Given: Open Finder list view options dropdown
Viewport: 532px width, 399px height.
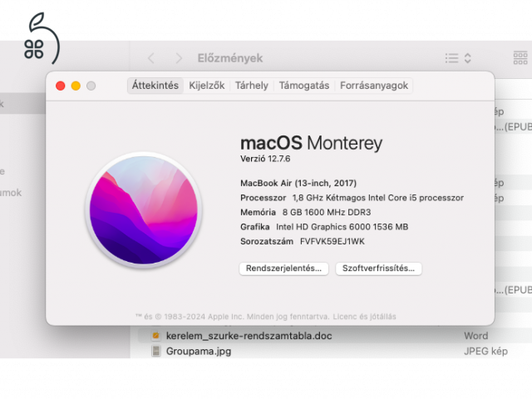Looking at the screenshot, I should [x=458, y=58].
